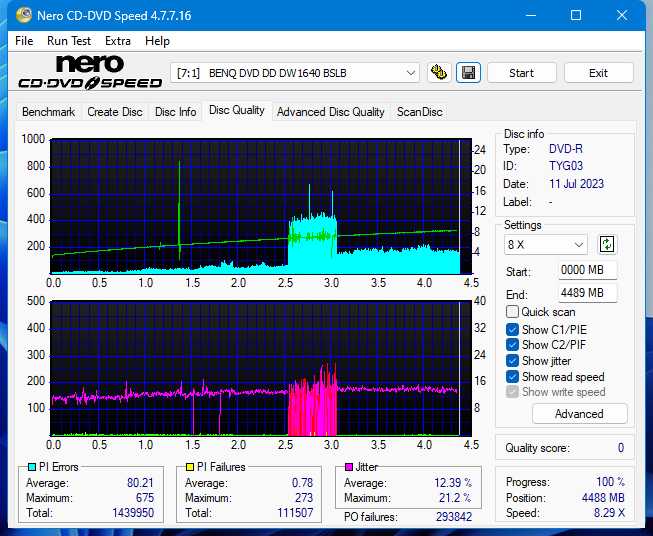
Task: Click the PO failures value 293842
Action: coord(454,517)
